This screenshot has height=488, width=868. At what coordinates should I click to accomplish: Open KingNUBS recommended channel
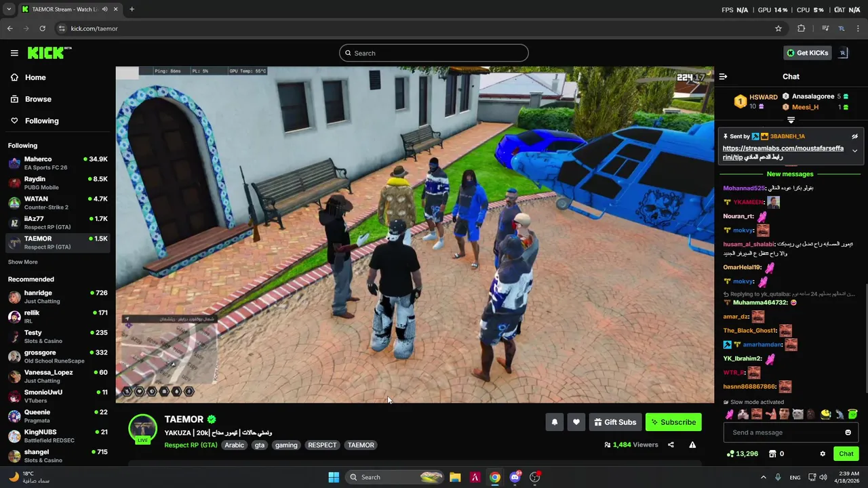pos(58,436)
